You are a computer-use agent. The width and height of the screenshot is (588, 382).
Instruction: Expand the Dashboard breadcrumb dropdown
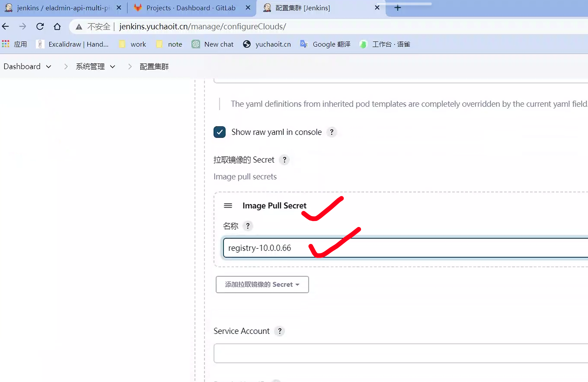pos(49,67)
